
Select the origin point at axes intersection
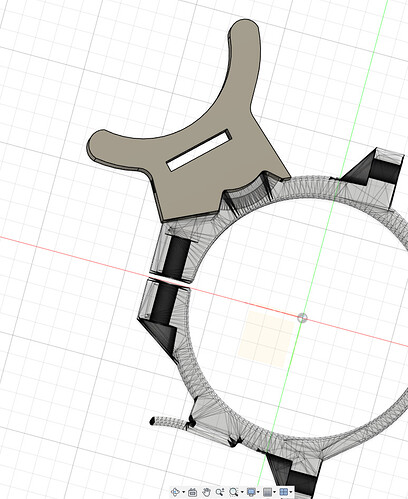[x=302, y=318]
